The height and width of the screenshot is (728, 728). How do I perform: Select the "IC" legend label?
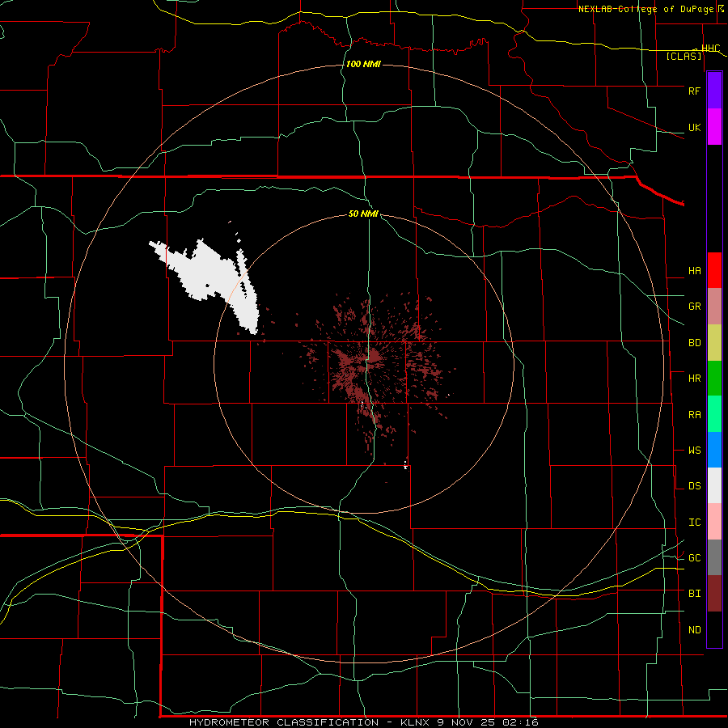pos(694,523)
